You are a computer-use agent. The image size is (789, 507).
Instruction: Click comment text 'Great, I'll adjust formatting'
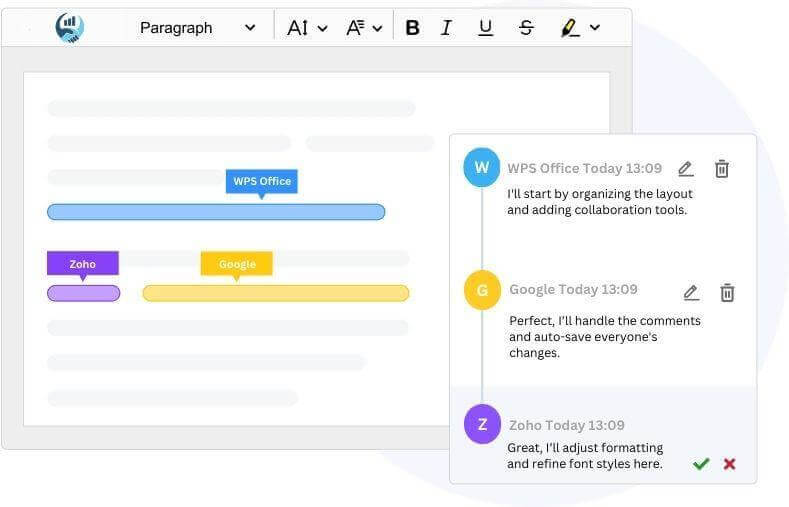pyautogui.click(x=585, y=447)
